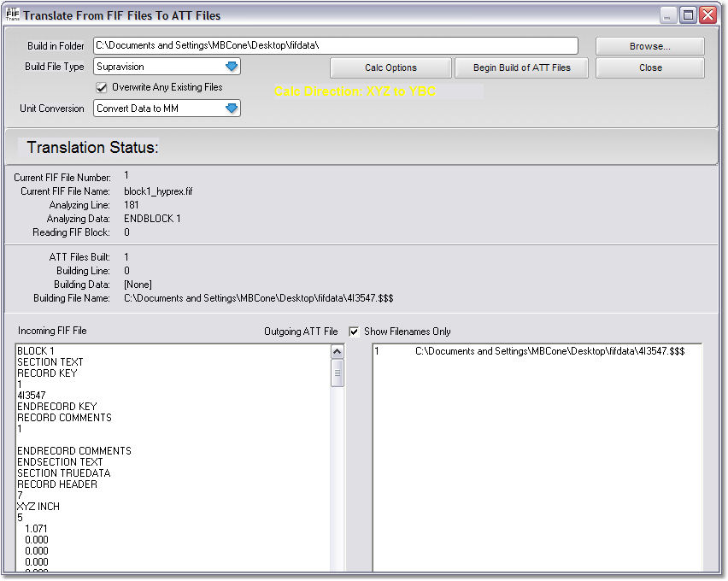Maximize the Translate From FIF Files window
The height and width of the screenshot is (581, 728).
(x=688, y=15)
